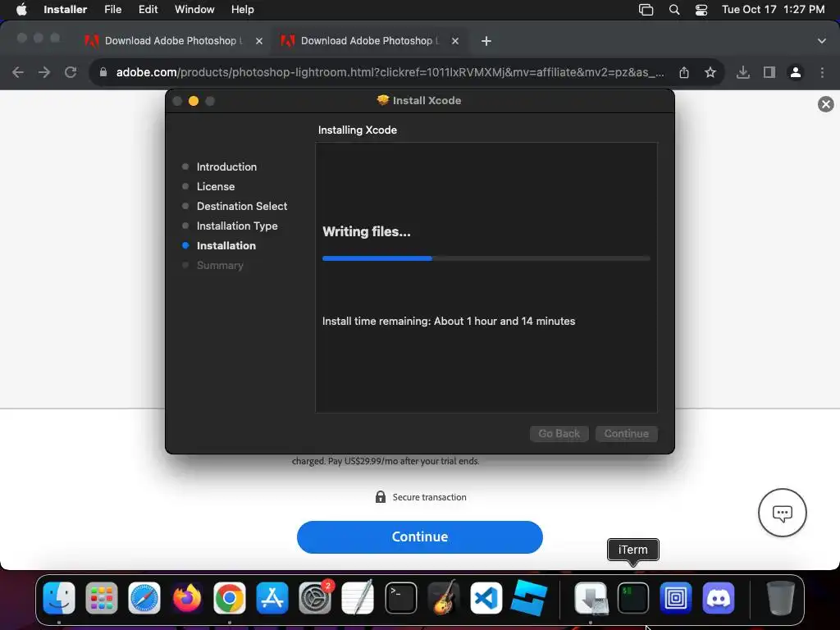Open Spotlight search in menu bar
Screen dimensions: 840x630
pyautogui.click(x=674, y=10)
